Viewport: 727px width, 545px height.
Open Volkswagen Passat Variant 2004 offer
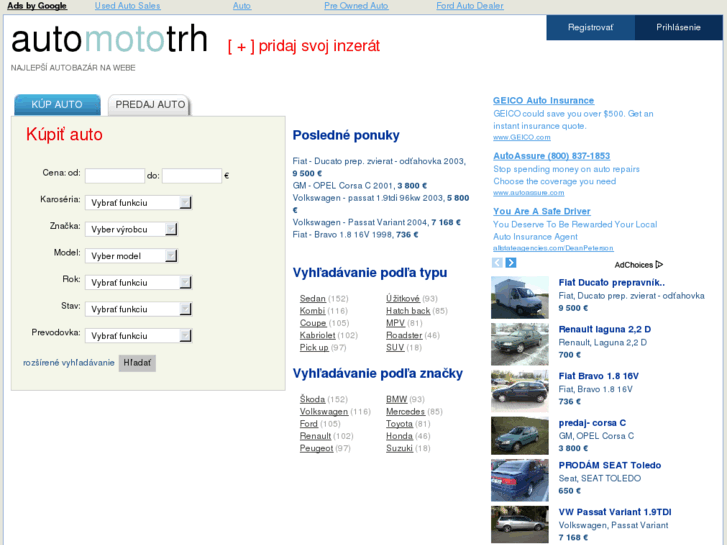(376, 222)
